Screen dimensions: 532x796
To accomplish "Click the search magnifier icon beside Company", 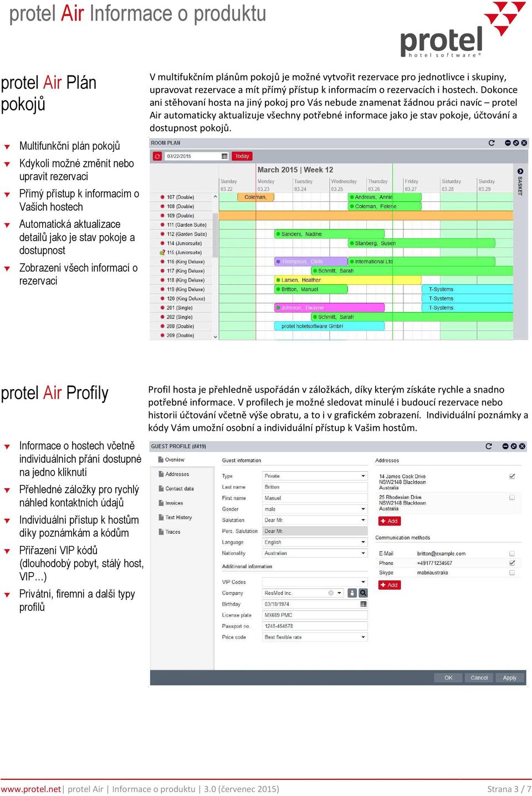I will [x=364, y=593].
